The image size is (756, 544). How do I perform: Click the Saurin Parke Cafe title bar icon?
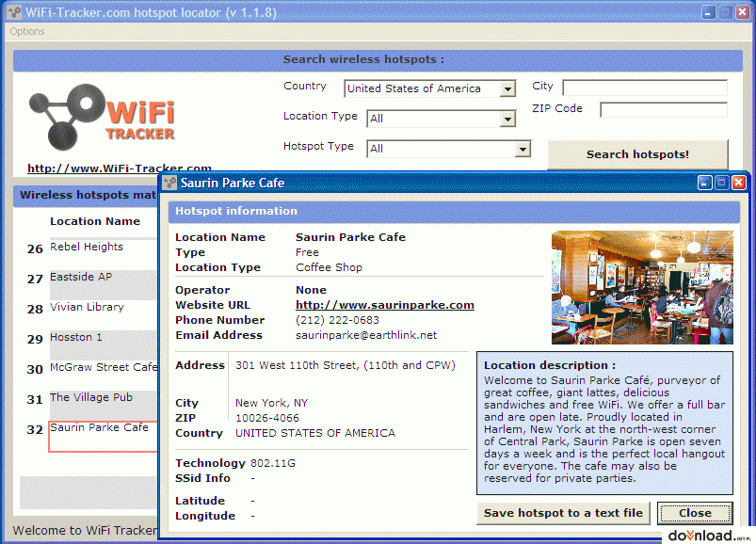coord(169,183)
